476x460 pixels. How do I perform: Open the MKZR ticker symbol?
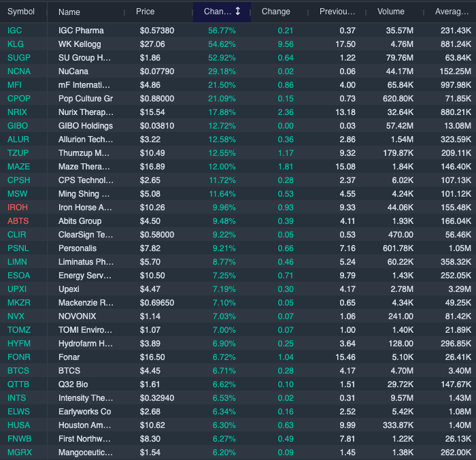click(x=19, y=303)
